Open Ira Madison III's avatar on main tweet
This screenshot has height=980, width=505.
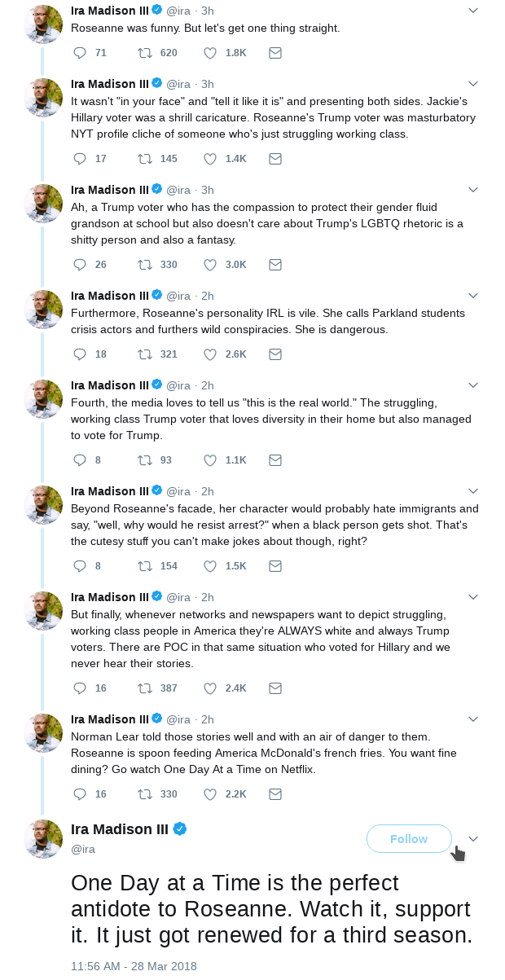(x=44, y=839)
